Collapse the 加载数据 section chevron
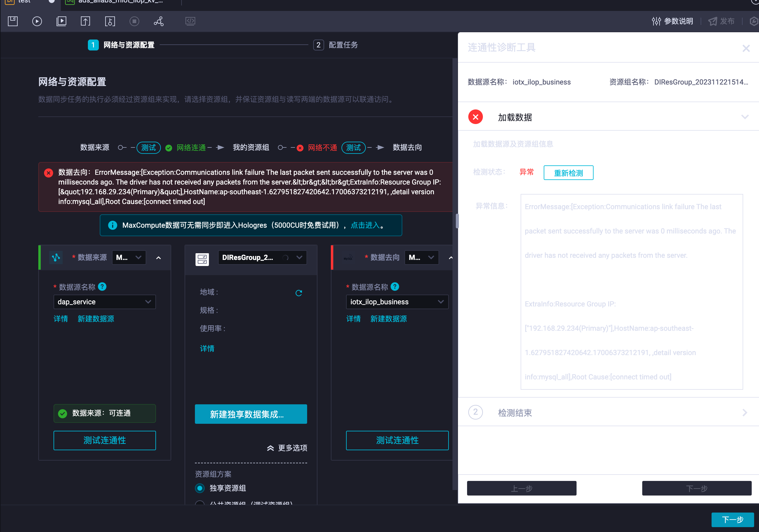This screenshot has height=532, width=759. click(745, 117)
